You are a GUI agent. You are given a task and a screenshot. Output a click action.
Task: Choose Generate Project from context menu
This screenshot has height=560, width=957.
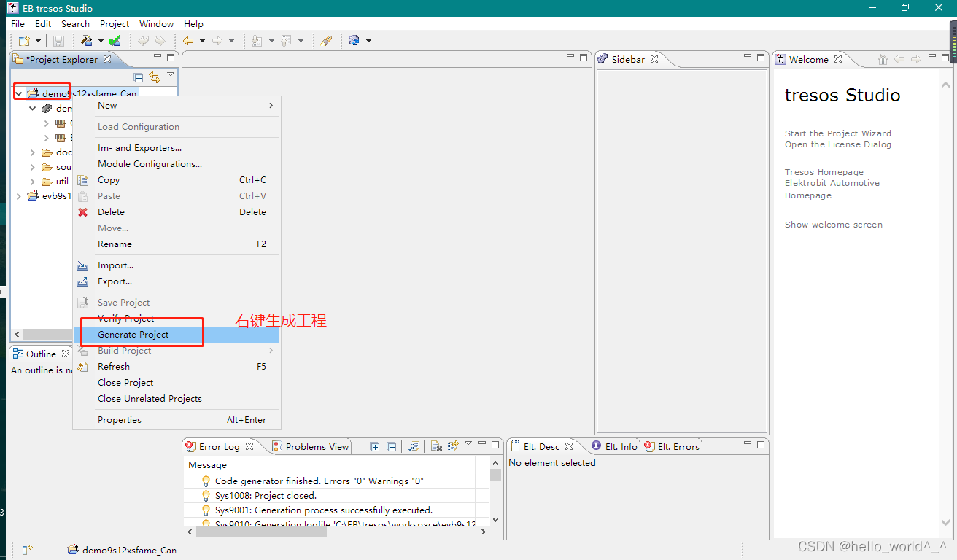pyautogui.click(x=177, y=335)
